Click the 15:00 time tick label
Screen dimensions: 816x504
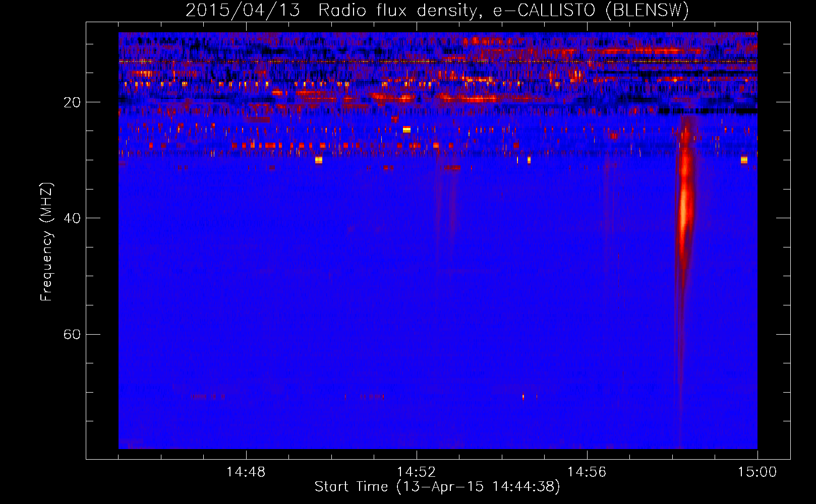tap(757, 472)
